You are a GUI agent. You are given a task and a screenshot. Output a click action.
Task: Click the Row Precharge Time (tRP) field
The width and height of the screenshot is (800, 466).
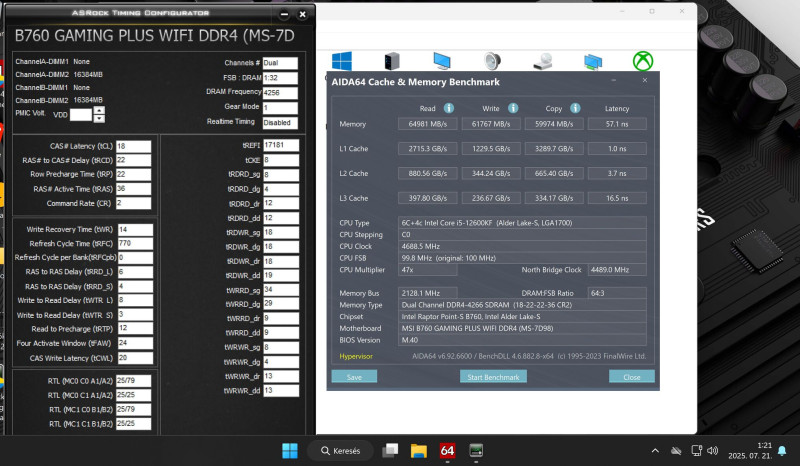pos(134,175)
